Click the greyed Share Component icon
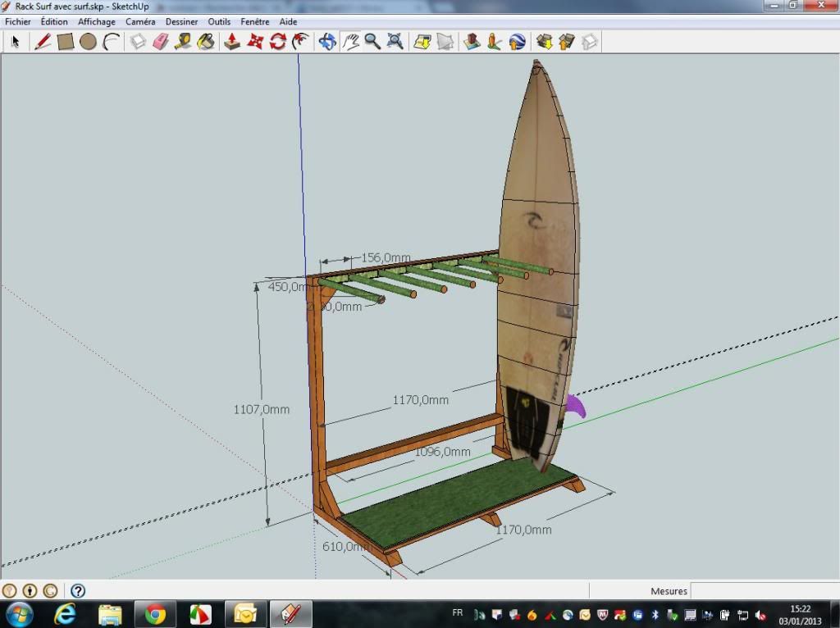The width and height of the screenshot is (840, 628). tap(589, 42)
